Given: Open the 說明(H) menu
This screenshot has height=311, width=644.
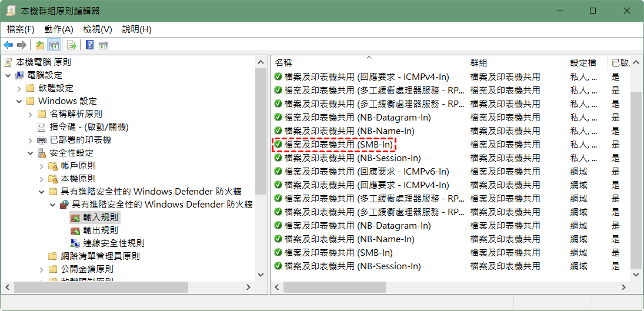Looking at the screenshot, I should click(x=137, y=29).
